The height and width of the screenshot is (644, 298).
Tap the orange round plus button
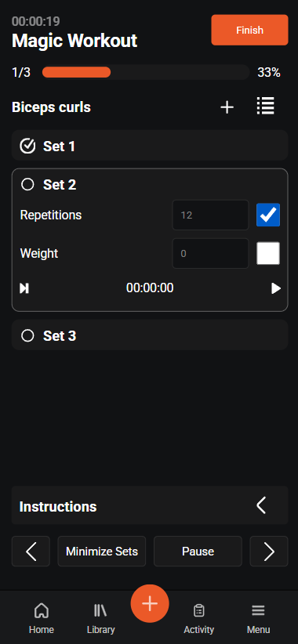pyautogui.click(x=150, y=604)
